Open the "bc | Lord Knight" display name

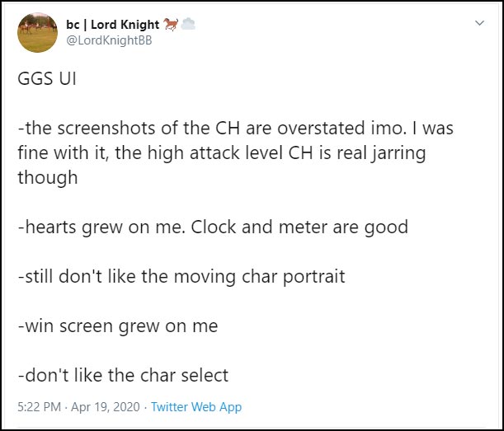[112, 25]
